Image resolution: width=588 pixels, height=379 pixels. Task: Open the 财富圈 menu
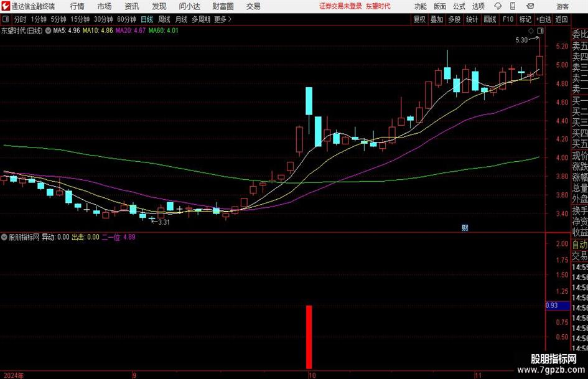pyautogui.click(x=223, y=6)
